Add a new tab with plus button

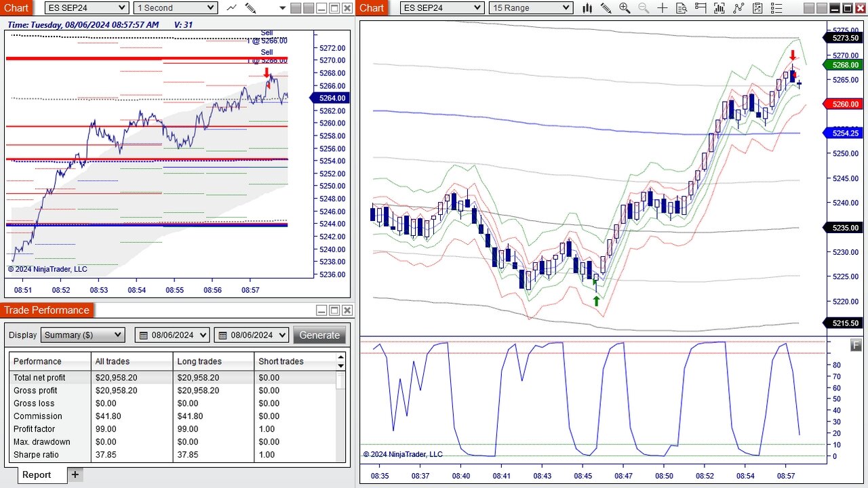pos(75,474)
